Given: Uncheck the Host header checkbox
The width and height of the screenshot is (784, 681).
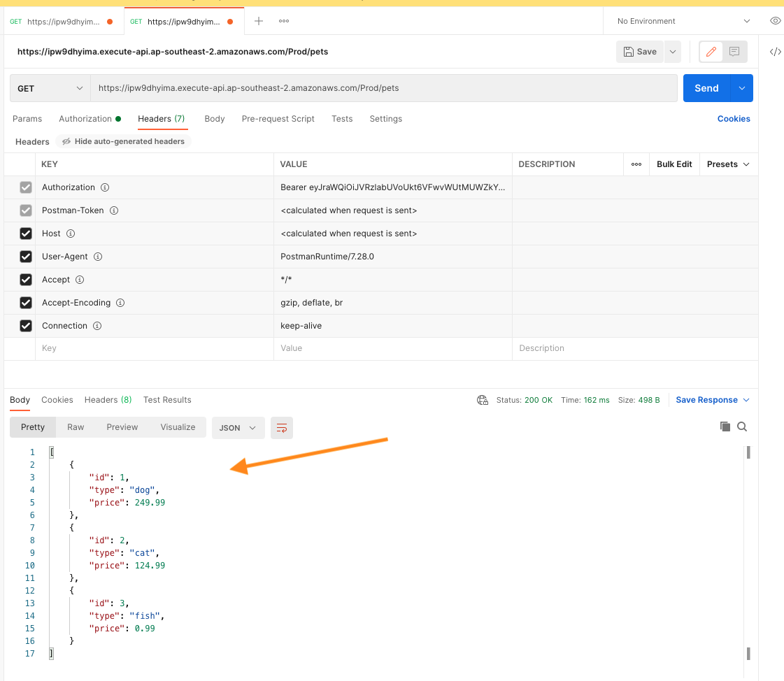Looking at the screenshot, I should pos(25,234).
